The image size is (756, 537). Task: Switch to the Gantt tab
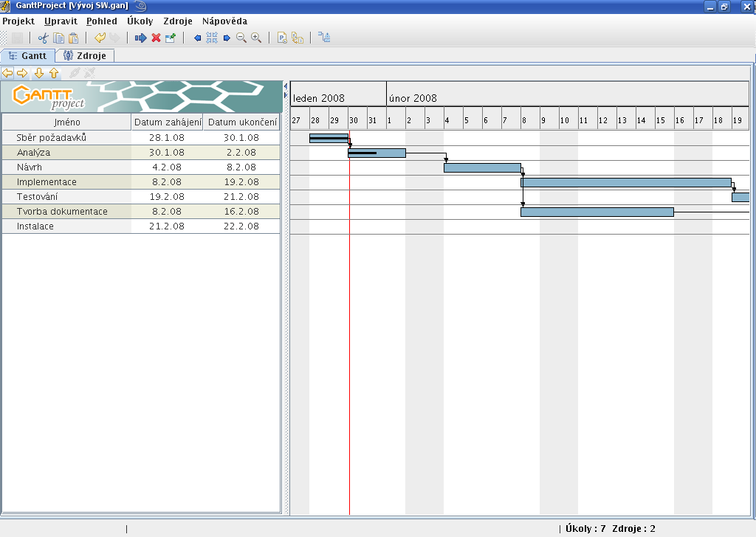pyautogui.click(x=27, y=56)
